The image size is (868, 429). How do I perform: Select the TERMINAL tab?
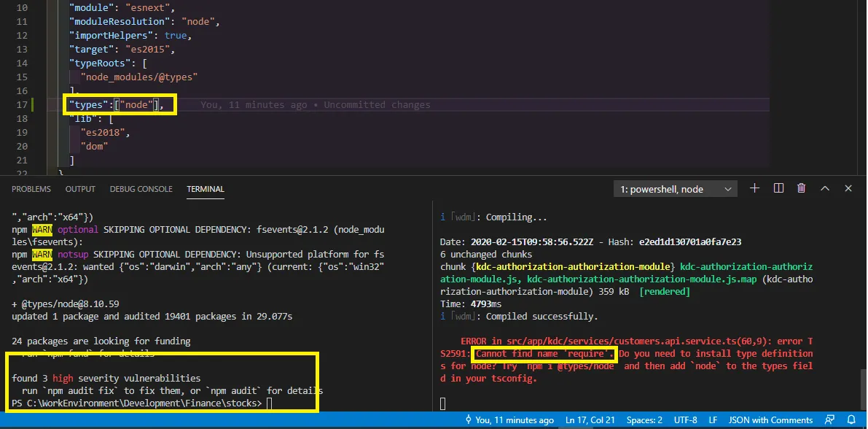point(206,189)
